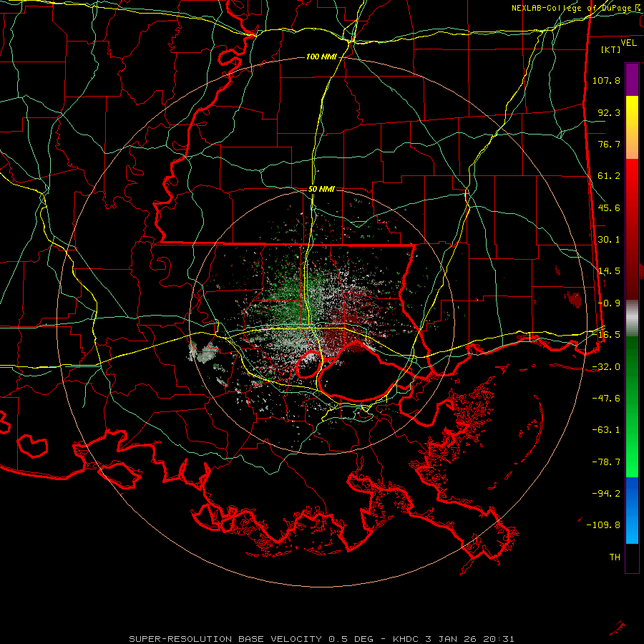
Task: Select the 76.7 velocity scale value
Action: coord(609,144)
